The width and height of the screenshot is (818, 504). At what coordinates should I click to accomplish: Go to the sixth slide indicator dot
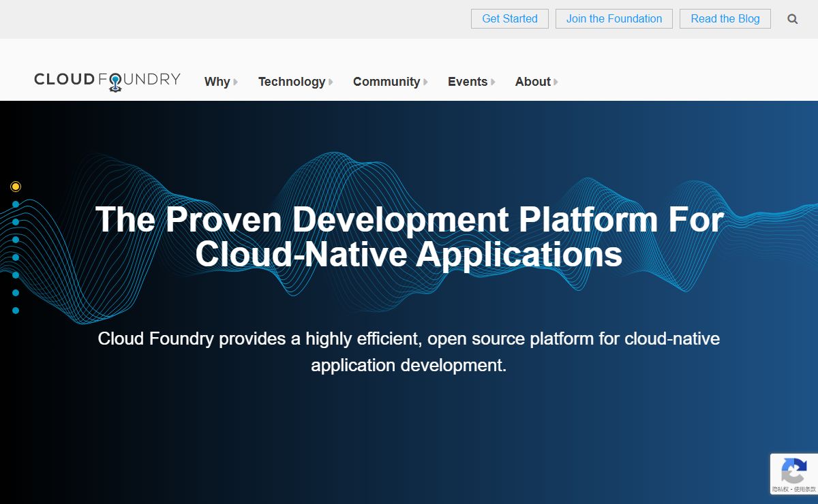coord(16,275)
